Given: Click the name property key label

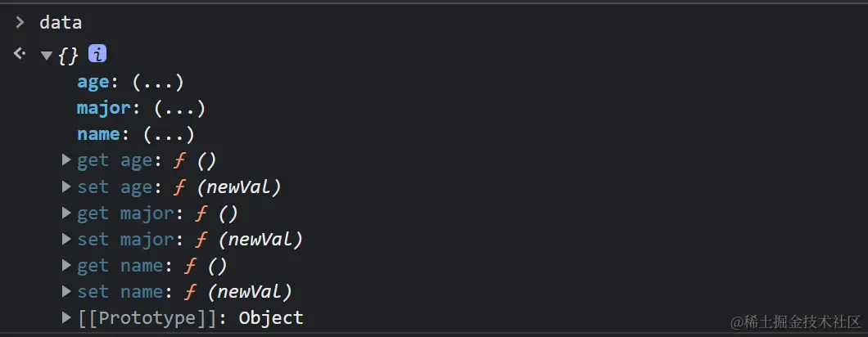Looking at the screenshot, I should 98,134.
